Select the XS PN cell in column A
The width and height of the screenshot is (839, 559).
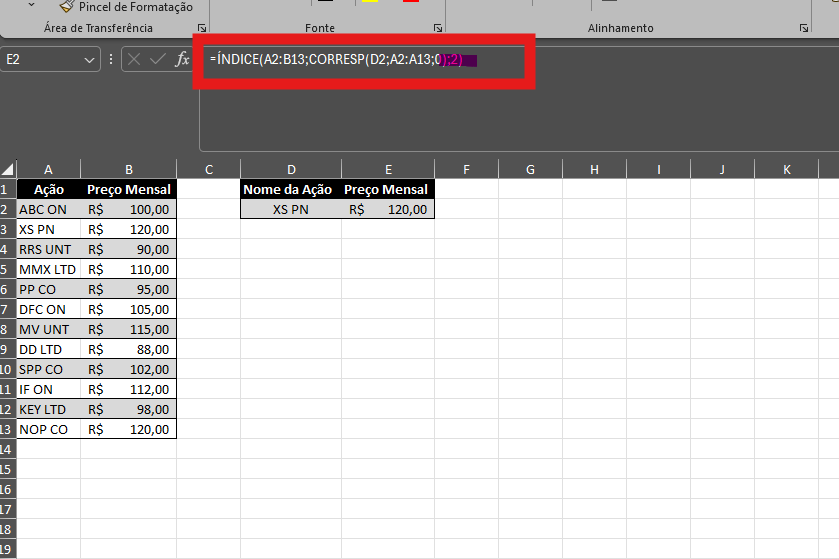(x=49, y=229)
